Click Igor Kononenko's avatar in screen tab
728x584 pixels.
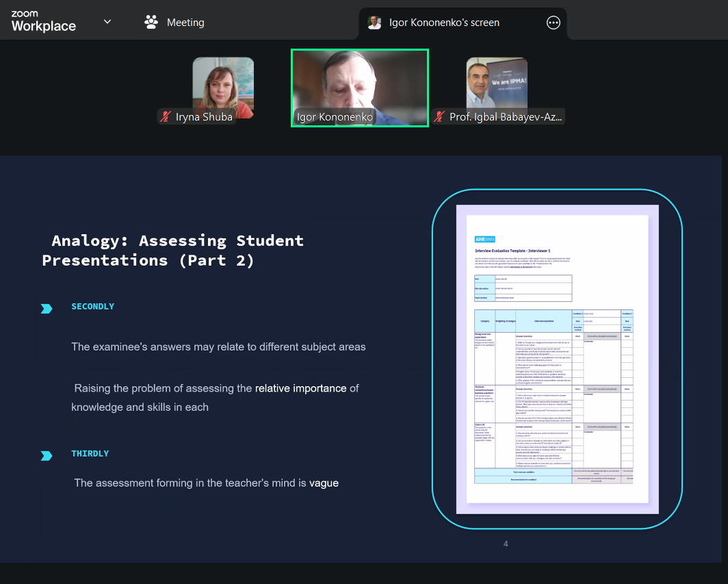point(374,23)
